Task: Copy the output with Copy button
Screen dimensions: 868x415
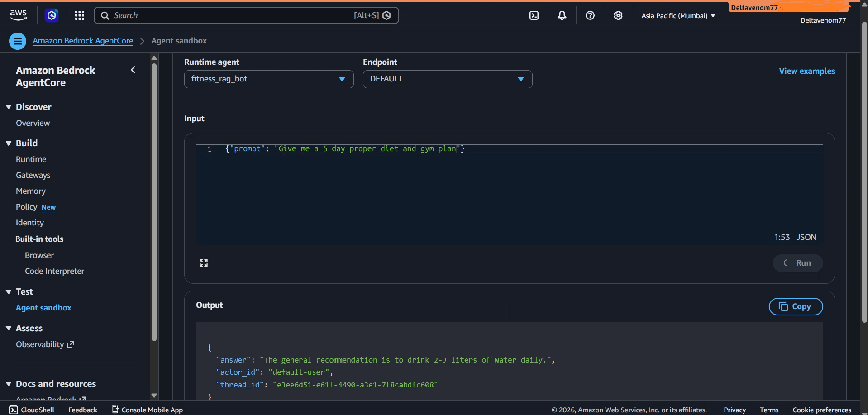Action: (796, 306)
